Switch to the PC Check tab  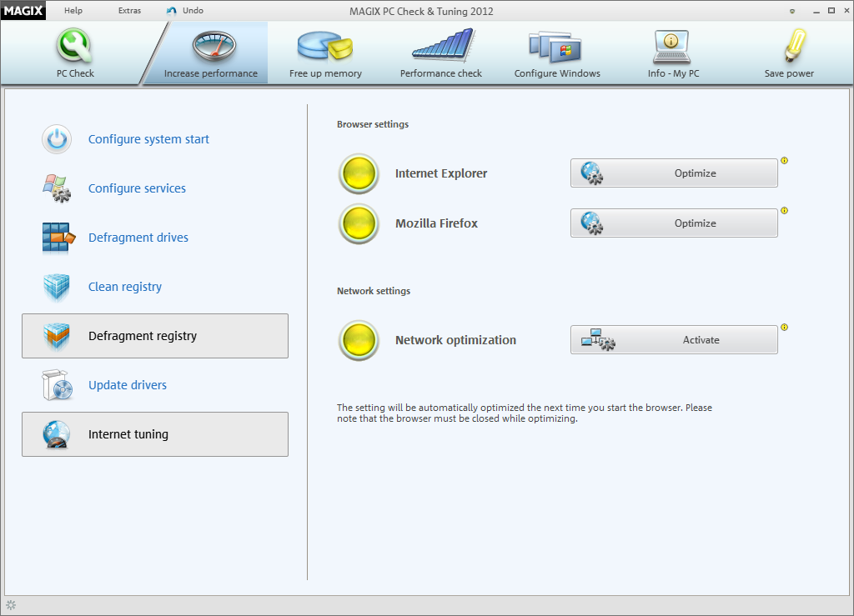click(x=75, y=53)
